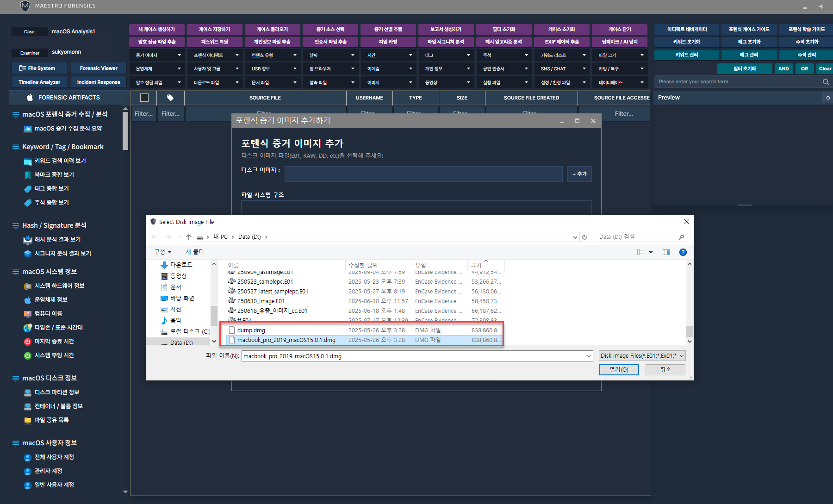
Task: Select the AND search operator button
Action: (x=783, y=68)
